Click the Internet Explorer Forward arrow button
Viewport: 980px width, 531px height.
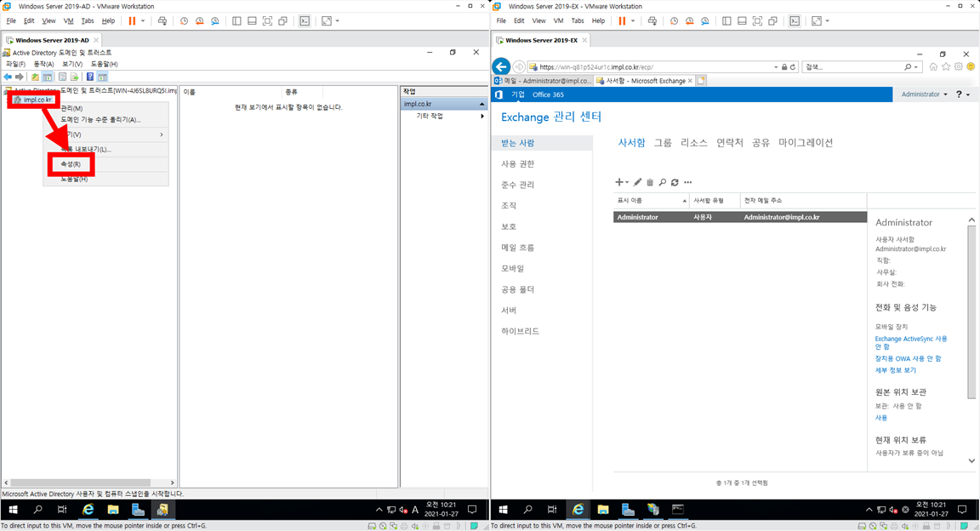tap(519, 66)
